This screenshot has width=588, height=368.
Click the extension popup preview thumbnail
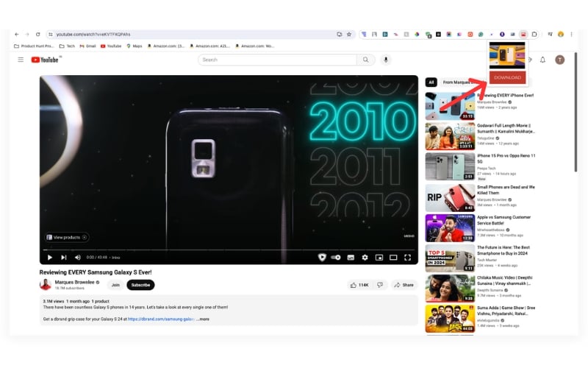pos(507,55)
